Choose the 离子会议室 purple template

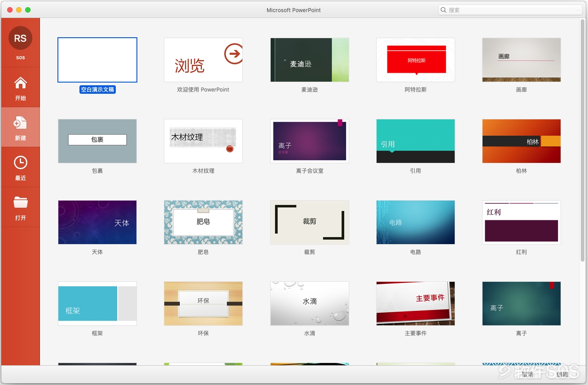pos(310,141)
